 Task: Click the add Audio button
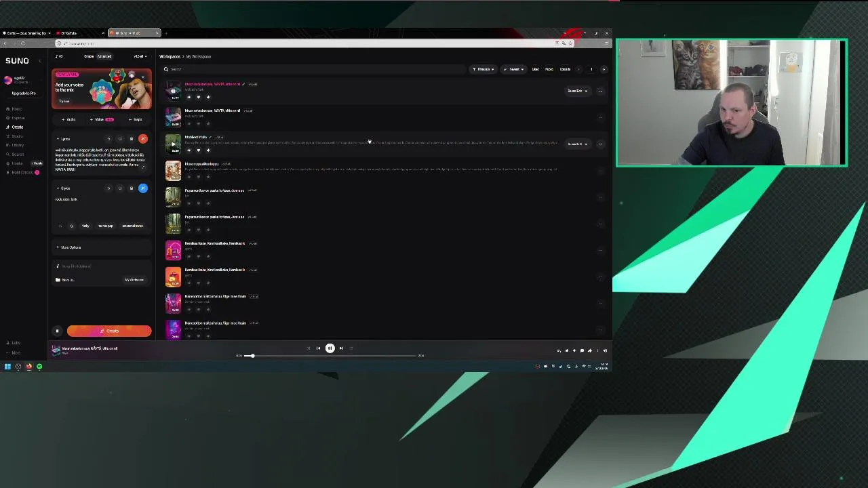click(x=68, y=119)
